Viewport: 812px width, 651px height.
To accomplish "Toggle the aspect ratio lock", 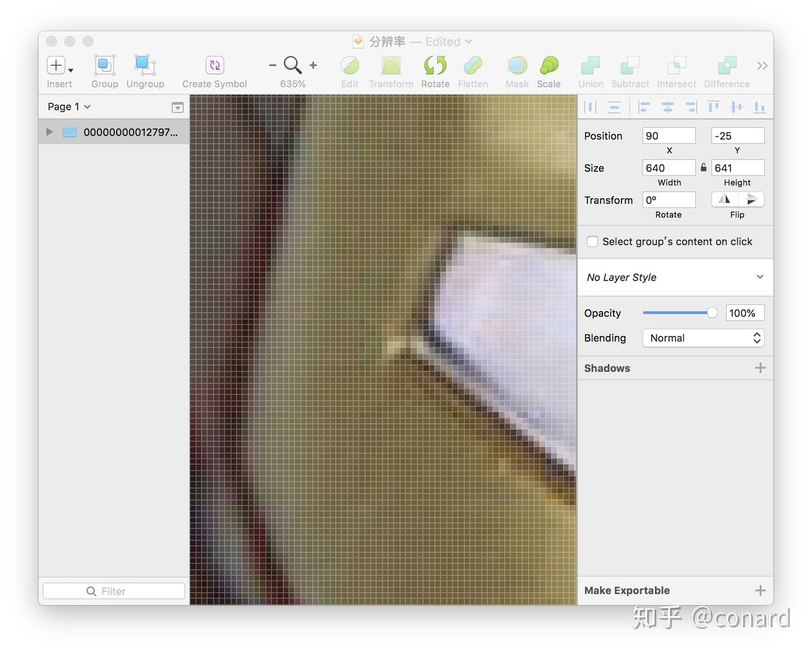I will point(703,167).
